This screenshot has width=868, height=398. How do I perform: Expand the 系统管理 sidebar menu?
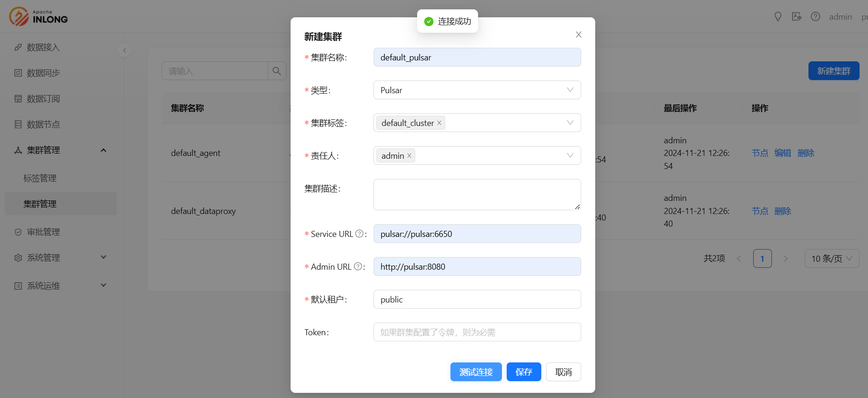coord(43,258)
